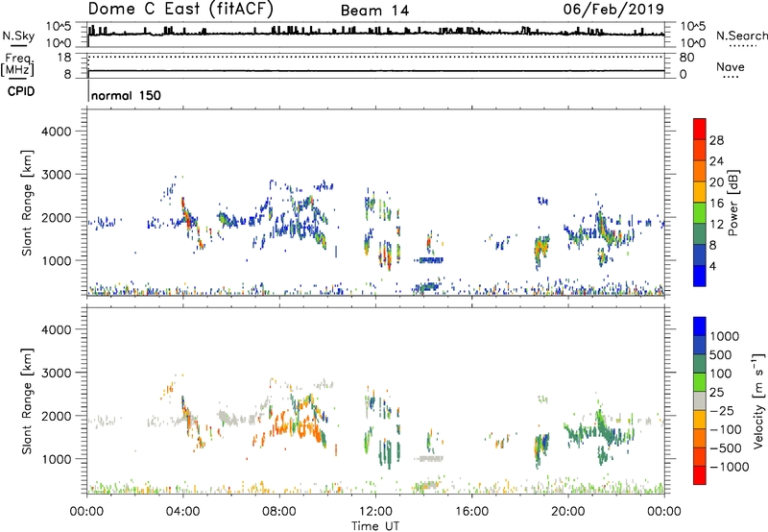This screenshot has height=532, width=768.
Task: Click the blue bottom of power colorbar
Action: [700, 276]
